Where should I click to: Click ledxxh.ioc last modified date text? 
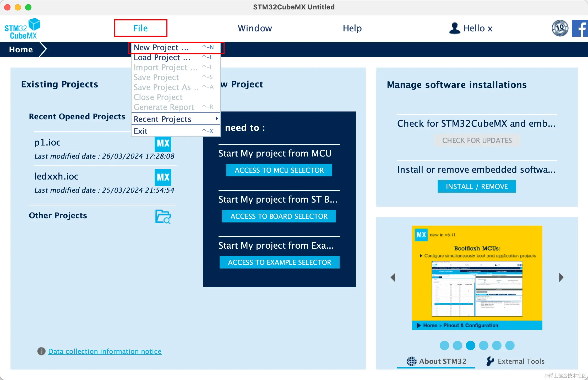[x=104, y=190]
